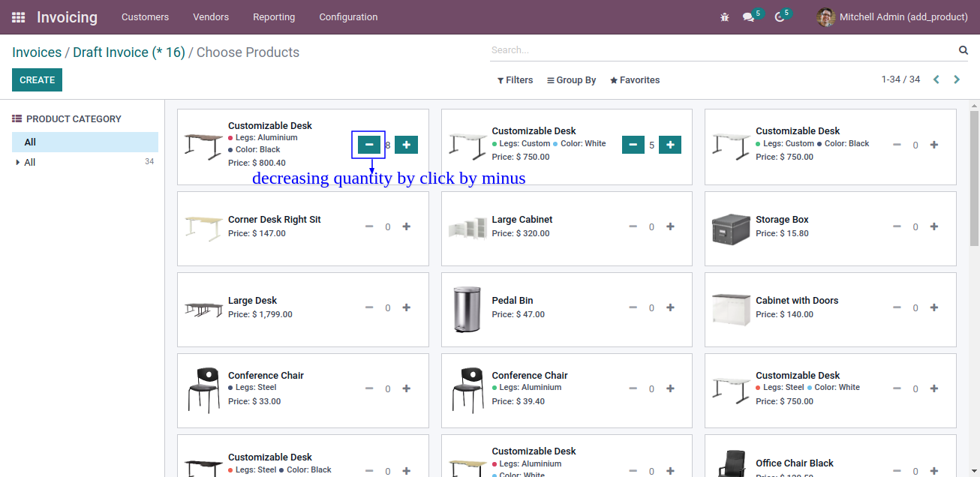Screen dimensions: 980x477
Task: Open the Customers menu
Action: tap(145, 16)
